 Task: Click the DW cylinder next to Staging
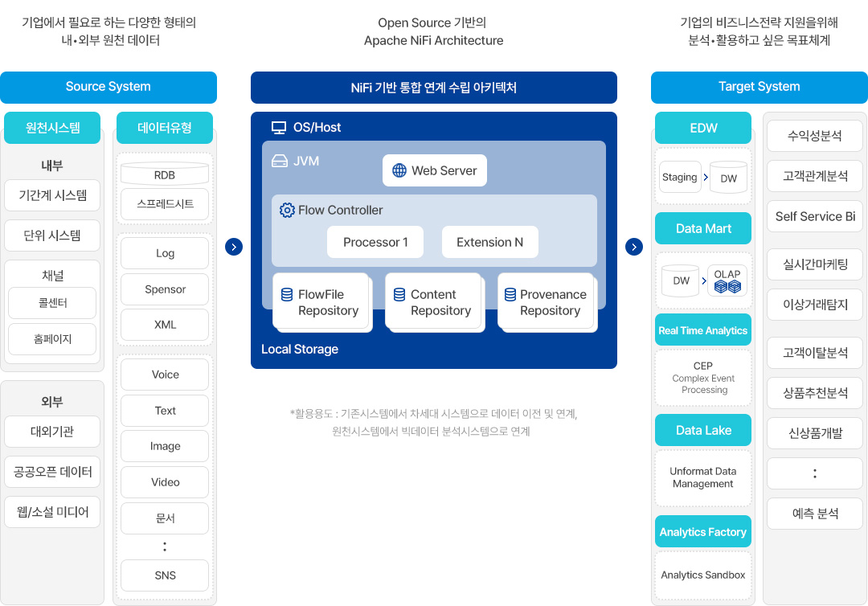click(x=728, y=178)
